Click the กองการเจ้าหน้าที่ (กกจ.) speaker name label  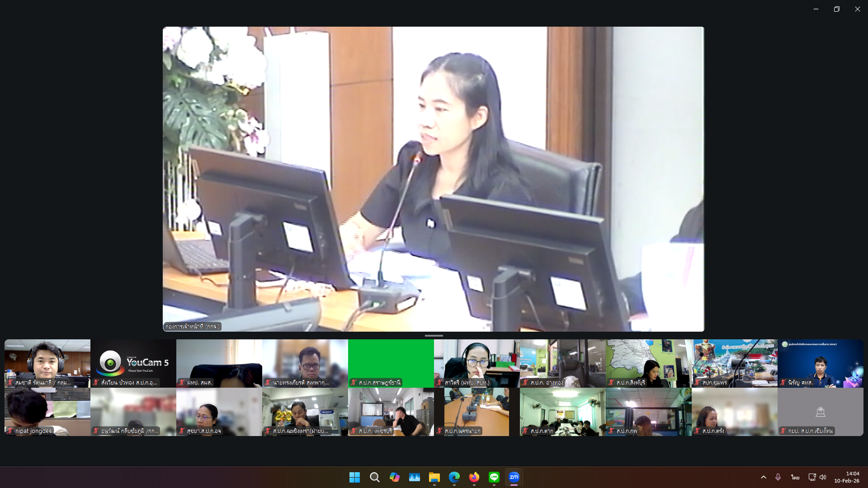(x=192, y=326)
